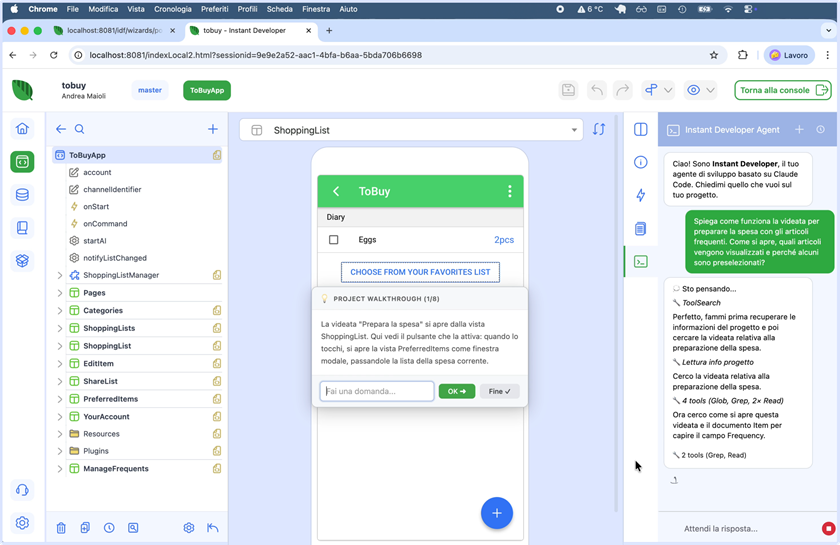Click the trash icon in bottom toolbar
The width and height of the screenshot is (840, 545).
(61, 528)
